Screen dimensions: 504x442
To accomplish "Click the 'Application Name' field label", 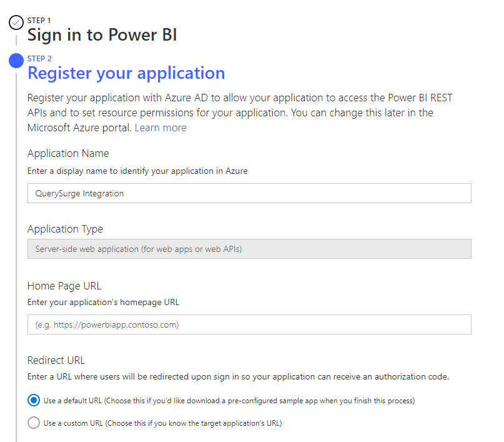I will coord(68,154).
